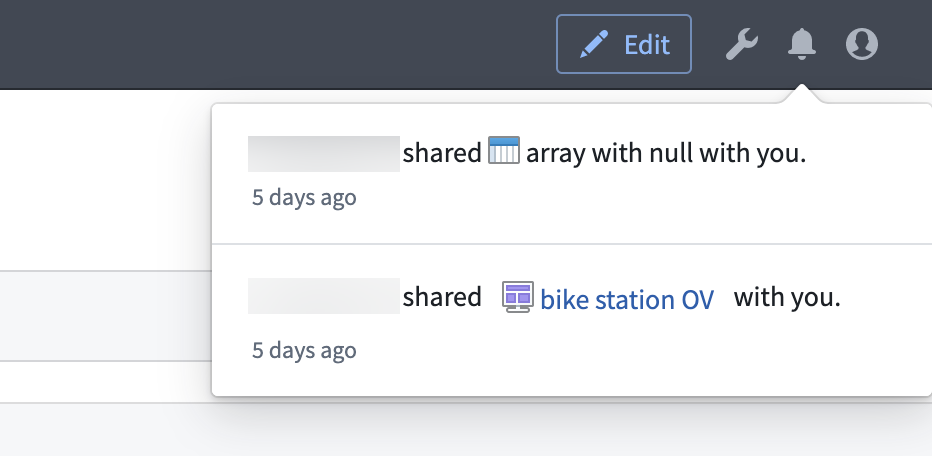Open the bike station OV link
The image size is (932, 456).
coord(627,299)
